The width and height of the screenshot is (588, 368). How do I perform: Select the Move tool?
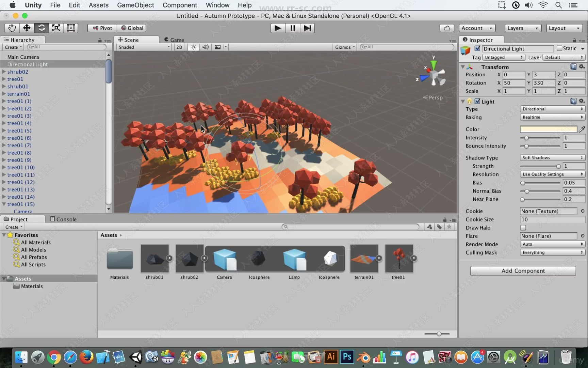(x=27, y=28)
